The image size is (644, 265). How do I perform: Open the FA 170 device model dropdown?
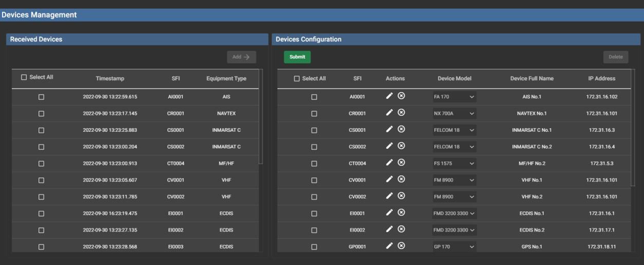(x=454, y=97)
